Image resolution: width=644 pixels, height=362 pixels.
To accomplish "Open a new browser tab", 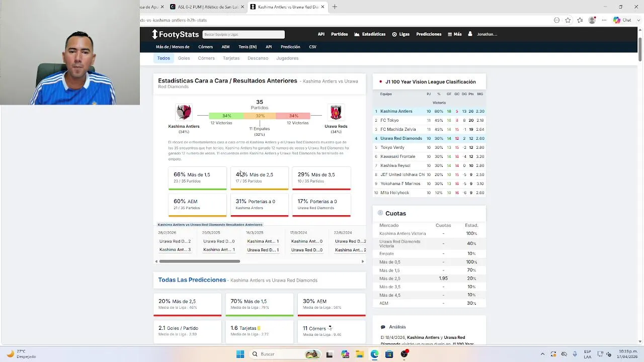I will click(335, 7).
